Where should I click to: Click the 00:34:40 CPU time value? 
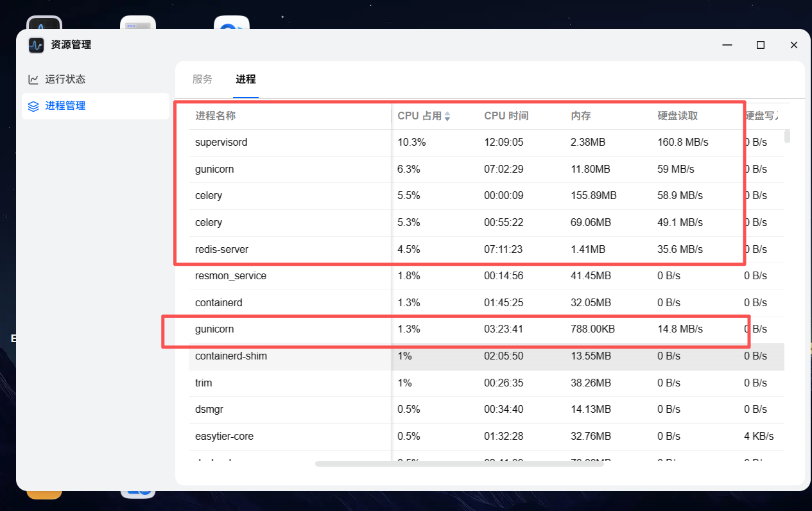pos(503,410)
